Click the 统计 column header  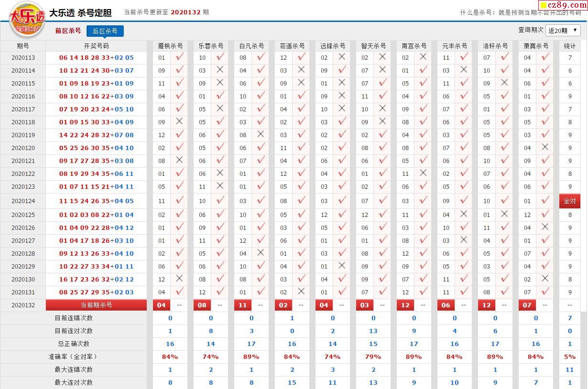click(x=570, y=46)
